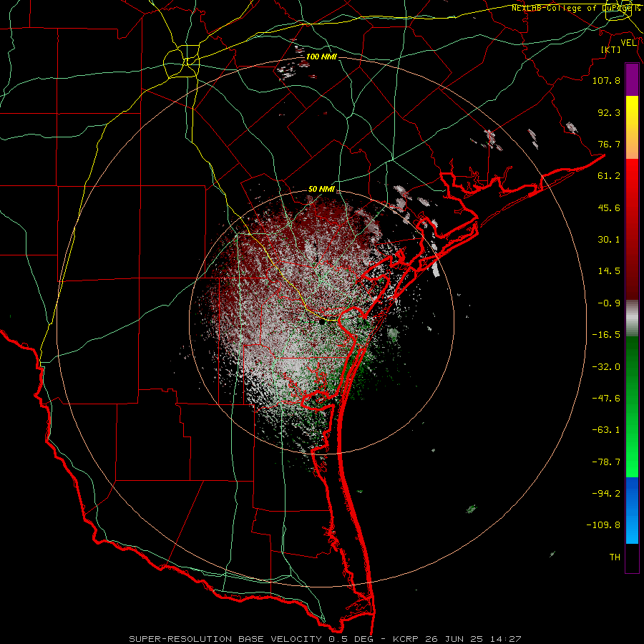Click the blue segment of the color bar

(632, 510)
